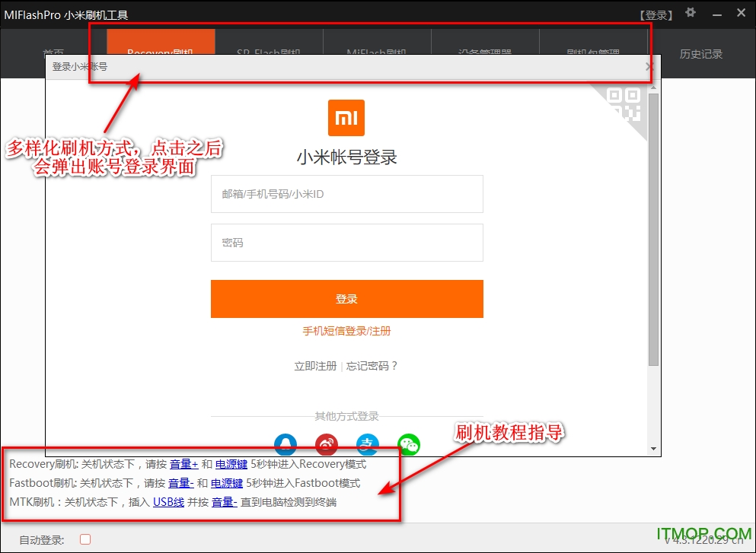Click the 密码 input field

tap(346, 243)
